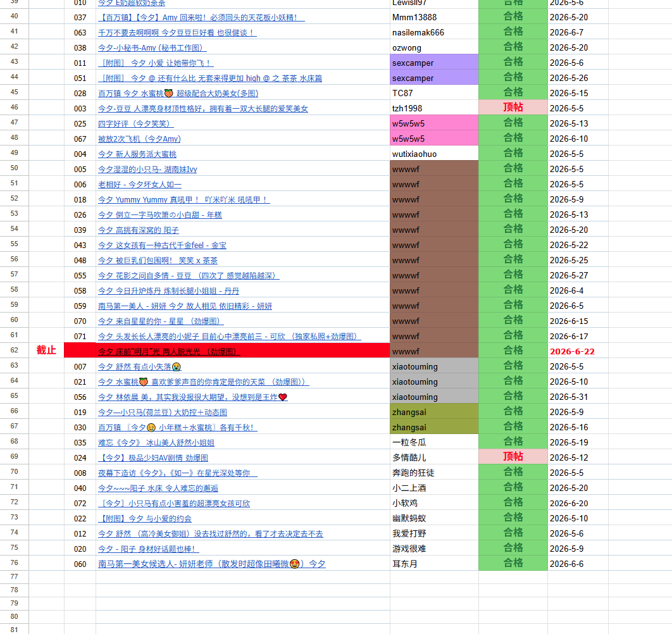The image size is (672, 634).
Task: Click the 顶帖 status cell in row 69
Action: [513, 457]
